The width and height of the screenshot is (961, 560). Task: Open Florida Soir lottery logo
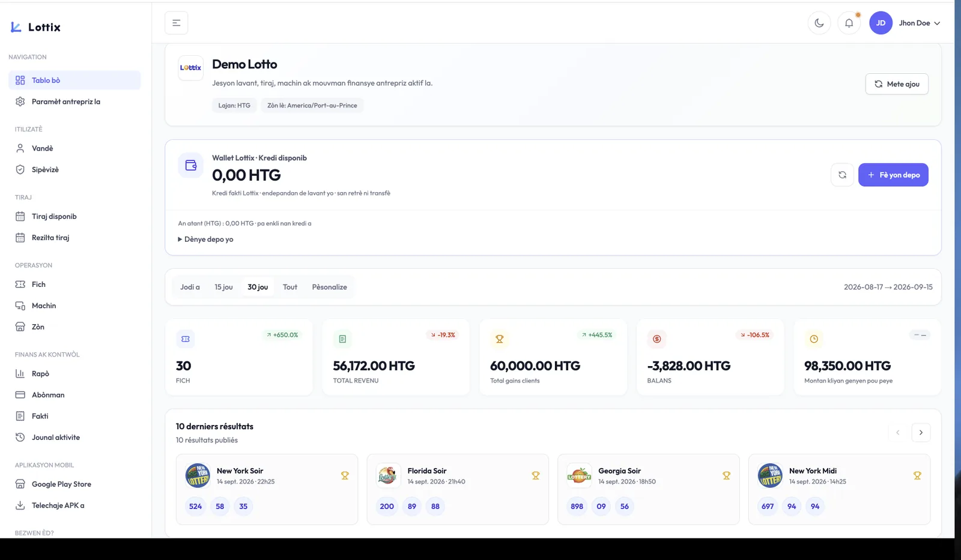[388, 475]
